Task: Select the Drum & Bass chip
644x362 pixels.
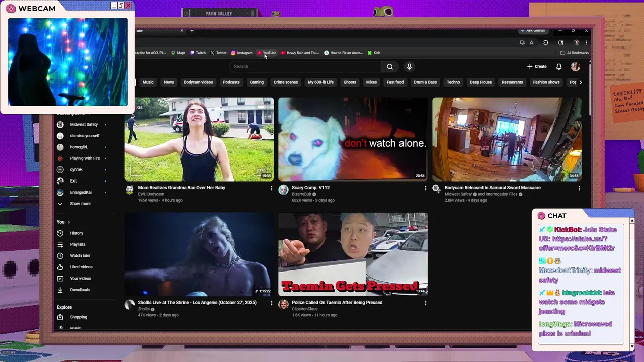Action: point(425,82)
